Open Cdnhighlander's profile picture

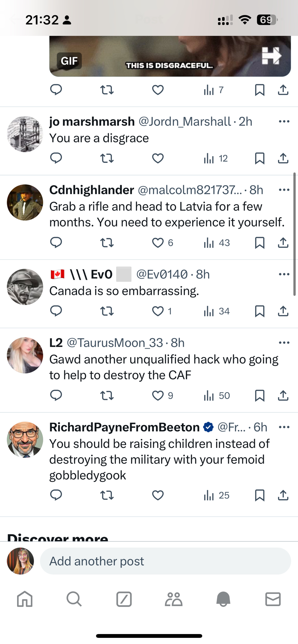(x=25, y=202)
